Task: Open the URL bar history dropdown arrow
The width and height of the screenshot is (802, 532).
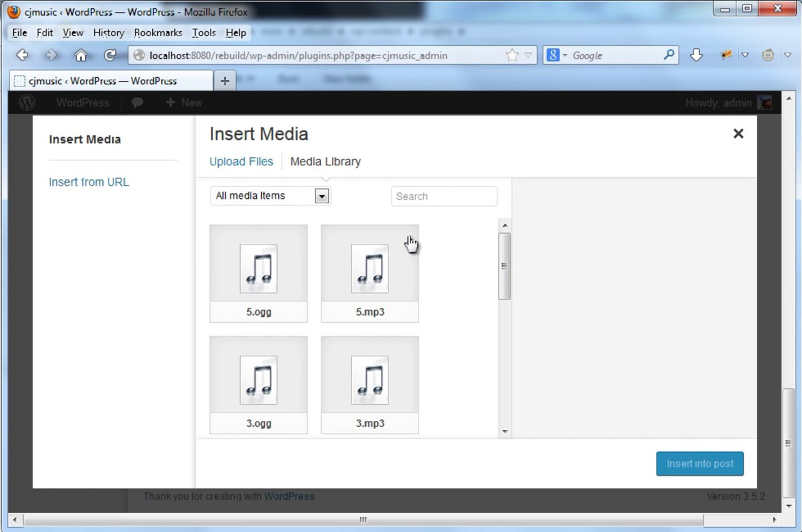Action: (528, 55)
